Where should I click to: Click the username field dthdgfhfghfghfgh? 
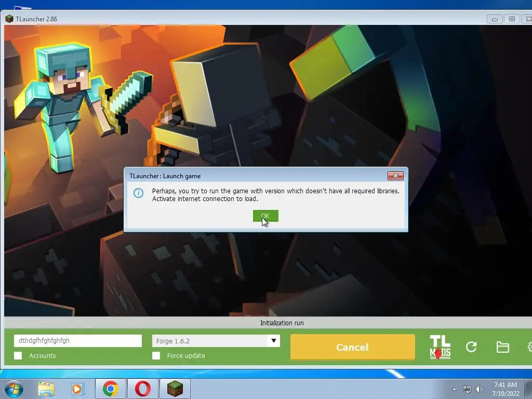(x=78, y=341)
